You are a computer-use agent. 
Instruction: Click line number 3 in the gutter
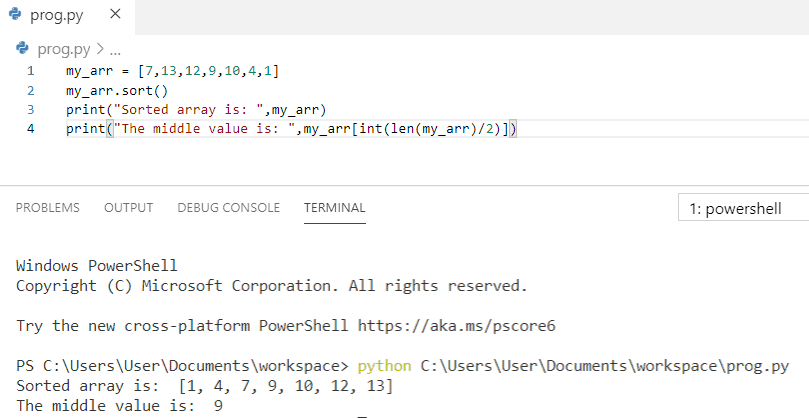(30, 109)
